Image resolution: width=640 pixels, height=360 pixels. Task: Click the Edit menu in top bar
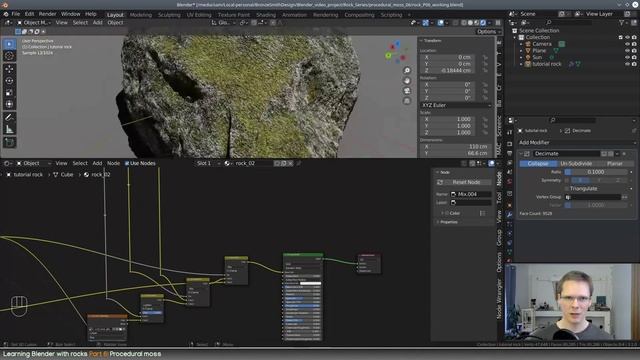pyautogui.click(x=29, y=14)
